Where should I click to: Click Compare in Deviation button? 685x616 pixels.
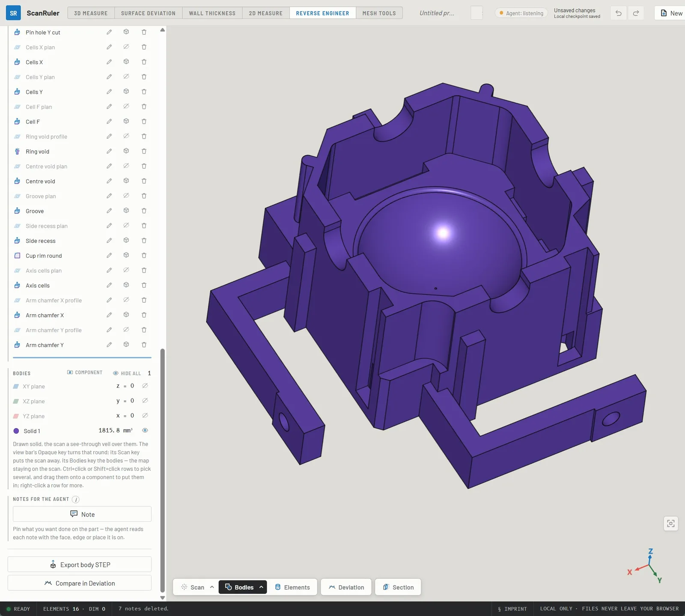pyautogui.click(x=80, y=583)
